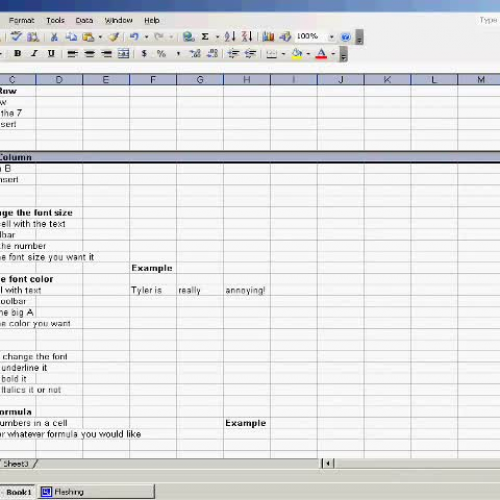Apply the yellow Fill Color bucket
The image size is (500, 500).
tap(297, 54)
